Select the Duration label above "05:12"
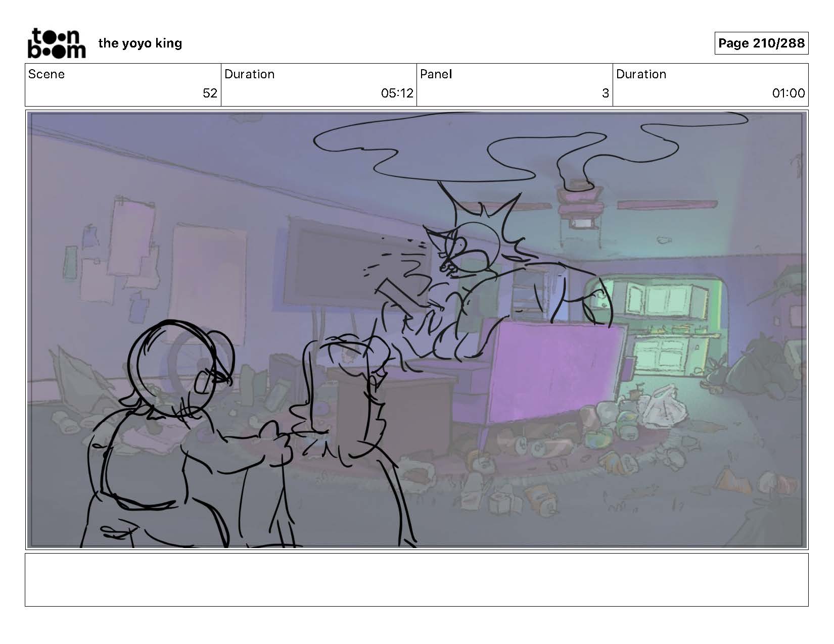834x644 pixels. 249,74
